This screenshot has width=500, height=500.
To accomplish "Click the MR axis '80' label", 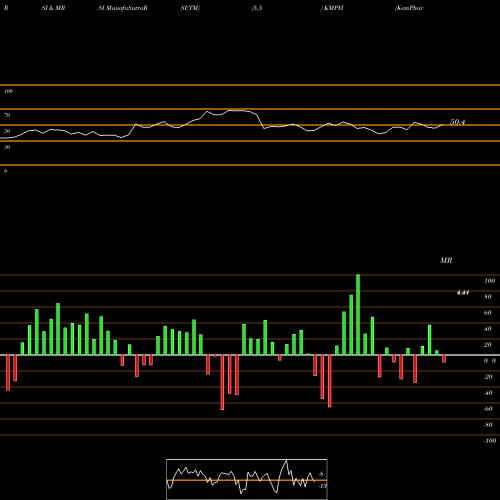I will (x=488, y=297).
